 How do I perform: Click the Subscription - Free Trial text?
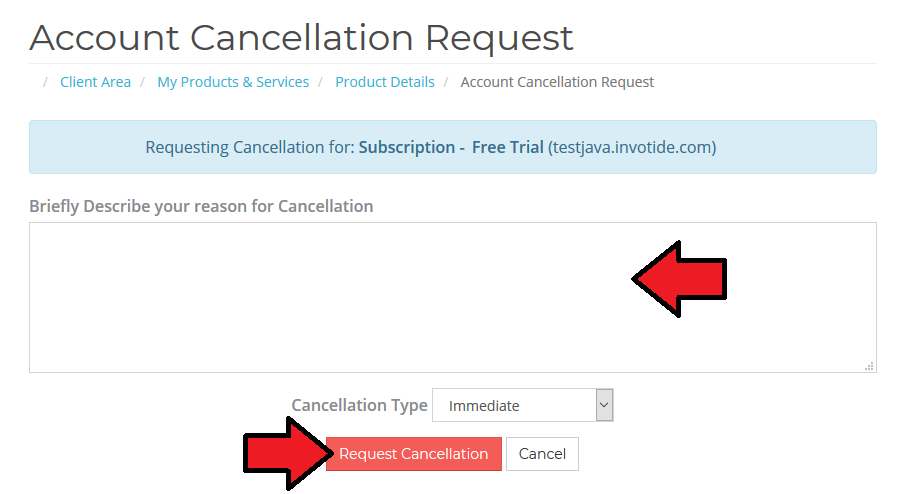point(451,147)
